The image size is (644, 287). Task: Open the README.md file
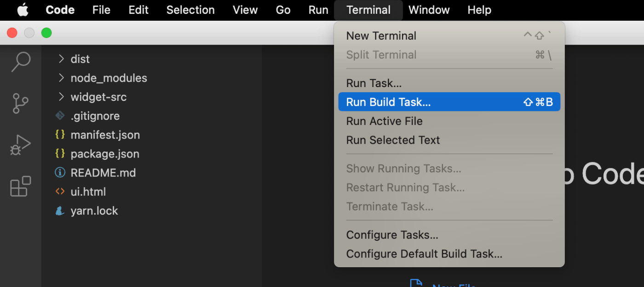pyautogui.click(x=103, y=173)
